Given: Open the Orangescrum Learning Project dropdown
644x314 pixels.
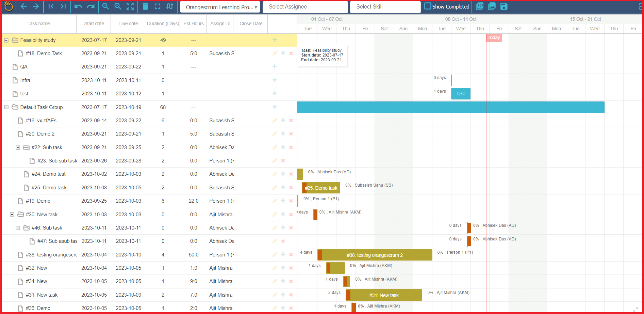Looking at the screenshot, I should pos(220,7).
